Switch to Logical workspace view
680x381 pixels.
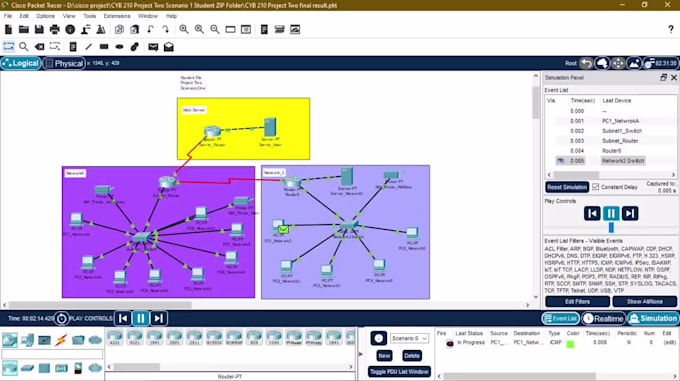coord(20,63)
